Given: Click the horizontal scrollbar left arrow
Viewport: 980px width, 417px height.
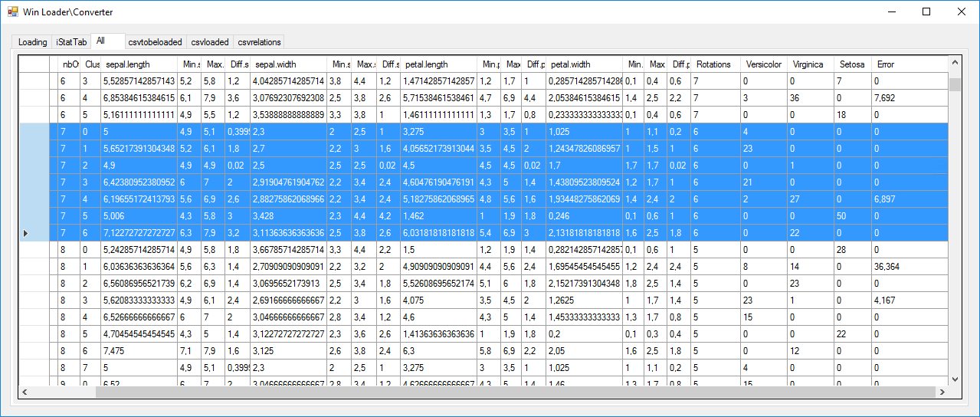Looking at the screenshot, I should [25, 392].
